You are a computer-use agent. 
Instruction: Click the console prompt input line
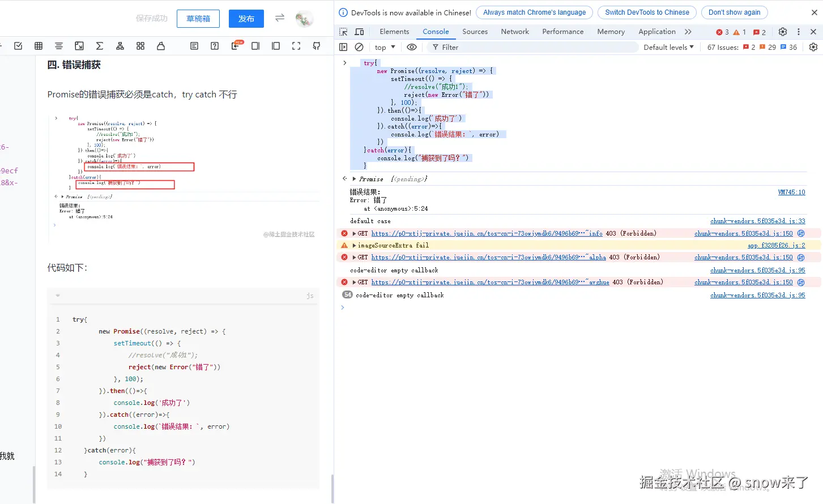[578, 307]
